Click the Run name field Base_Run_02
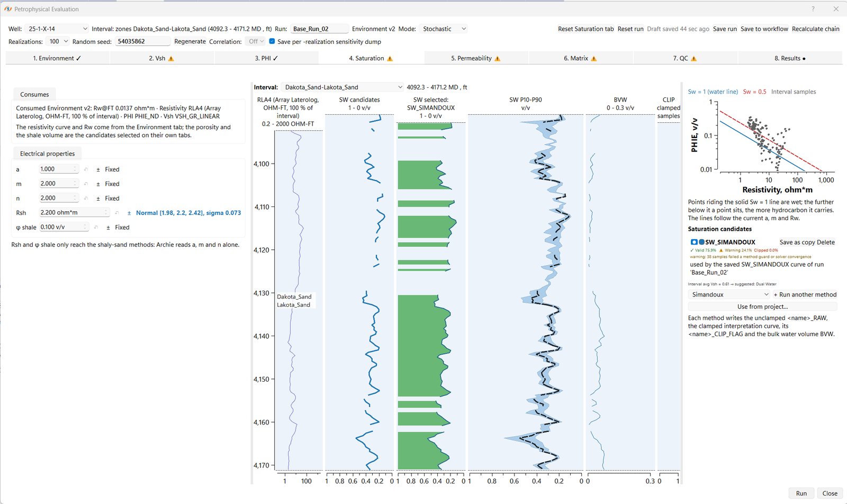847x504 pixels. (320, 29)
